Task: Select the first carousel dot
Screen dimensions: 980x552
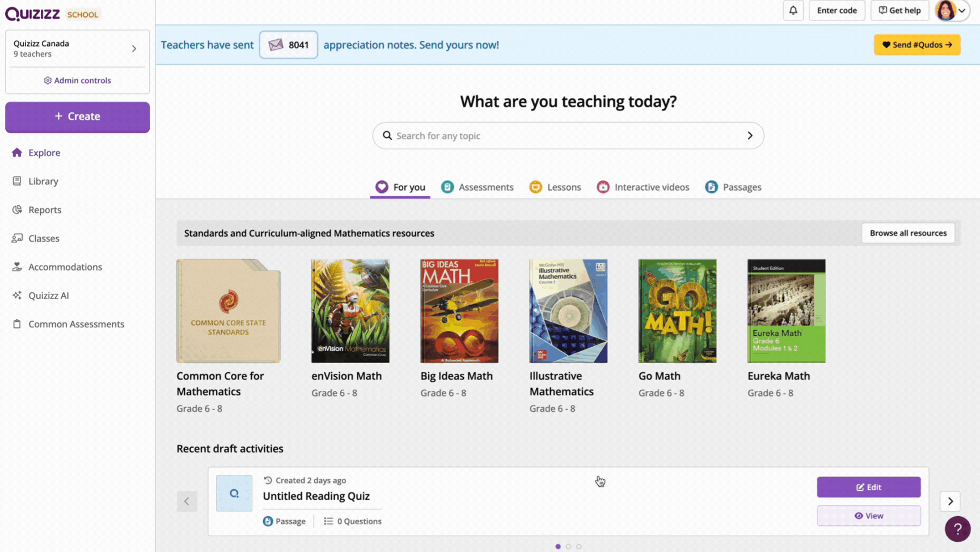Action: click(x=558, y=546)
